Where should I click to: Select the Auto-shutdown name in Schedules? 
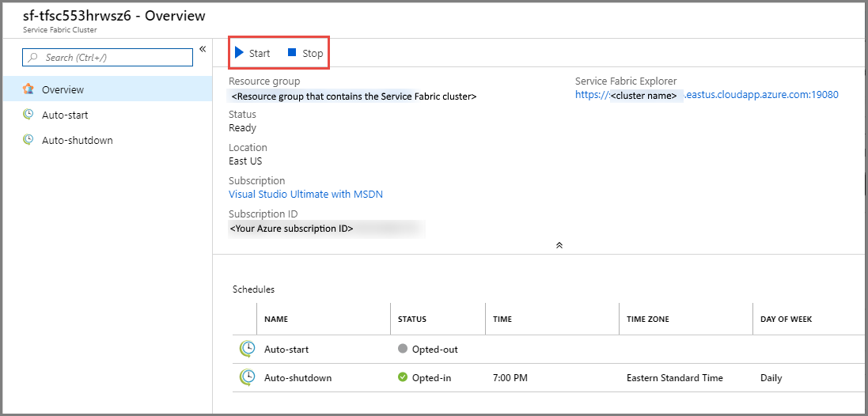[298, 378]
